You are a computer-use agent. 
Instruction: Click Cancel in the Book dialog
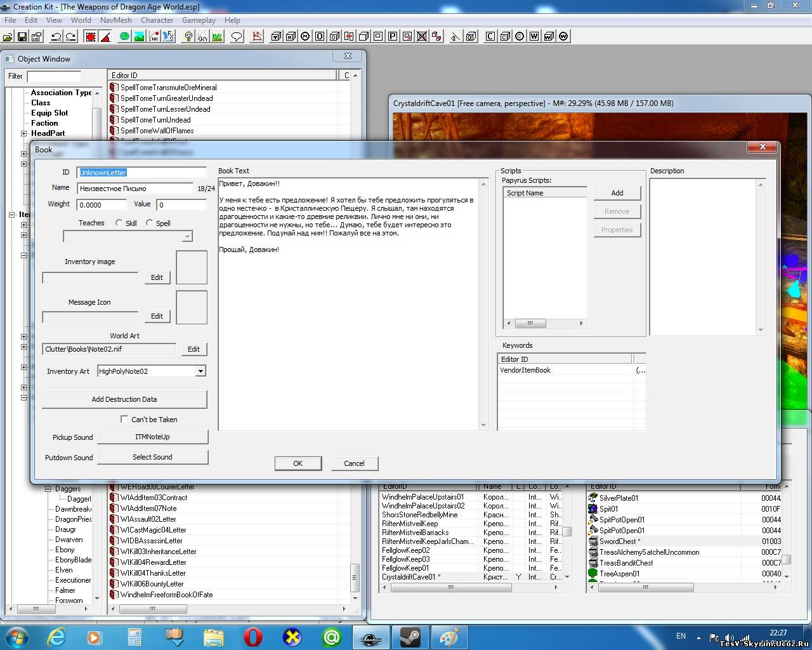click(x=354, y=463)
